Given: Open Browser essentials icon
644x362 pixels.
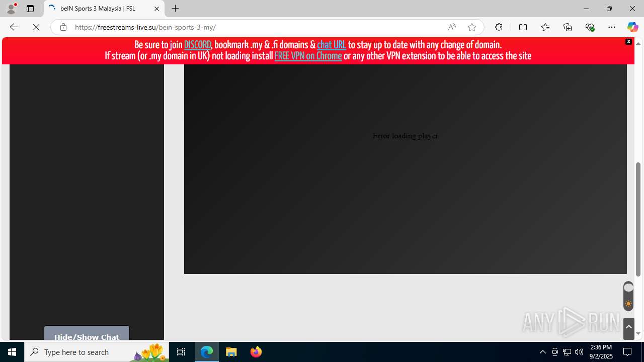Looking at the screenshot, I should point(590,27).
